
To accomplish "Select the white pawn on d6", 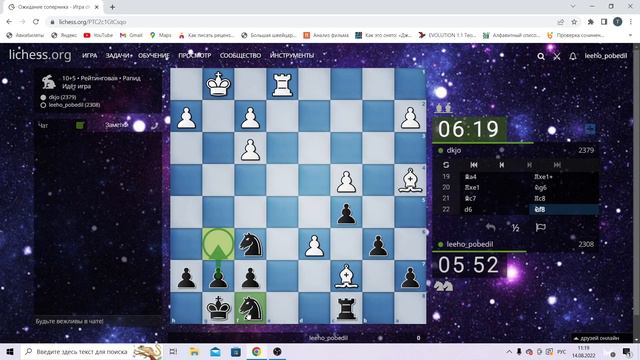I will tap(314, 244).
